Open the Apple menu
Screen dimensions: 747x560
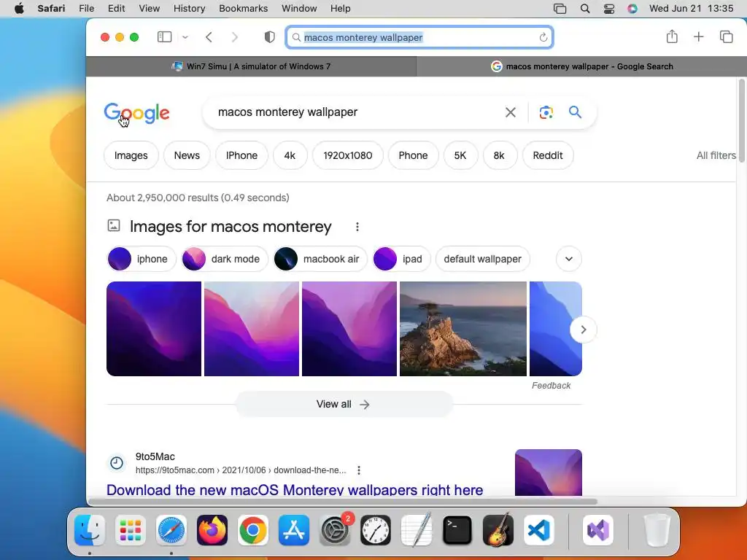(19, 9)
